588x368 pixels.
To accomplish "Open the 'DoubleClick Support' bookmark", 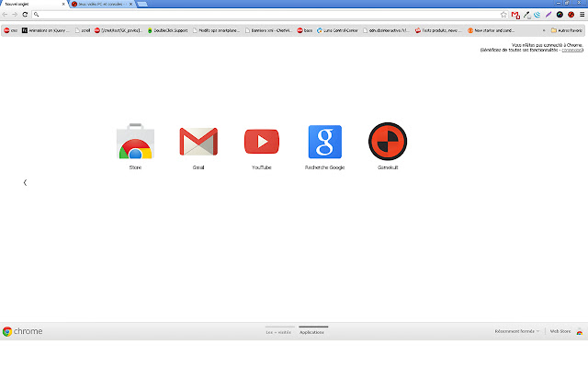I will coord(167,30).
